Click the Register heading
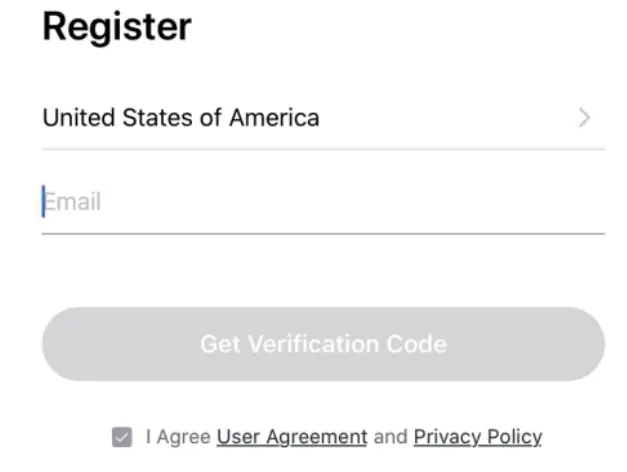The height and width of the screenshot is (472, 627). pyautogui.click(x=116, y=27)
